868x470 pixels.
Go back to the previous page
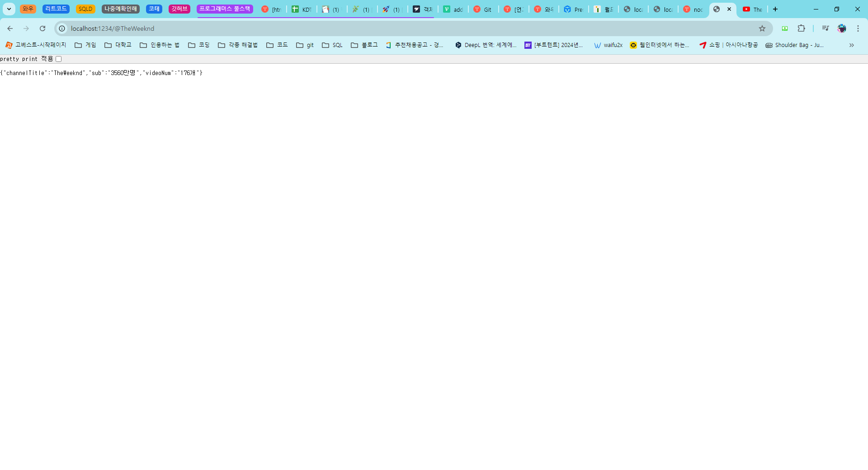(10, 28)
